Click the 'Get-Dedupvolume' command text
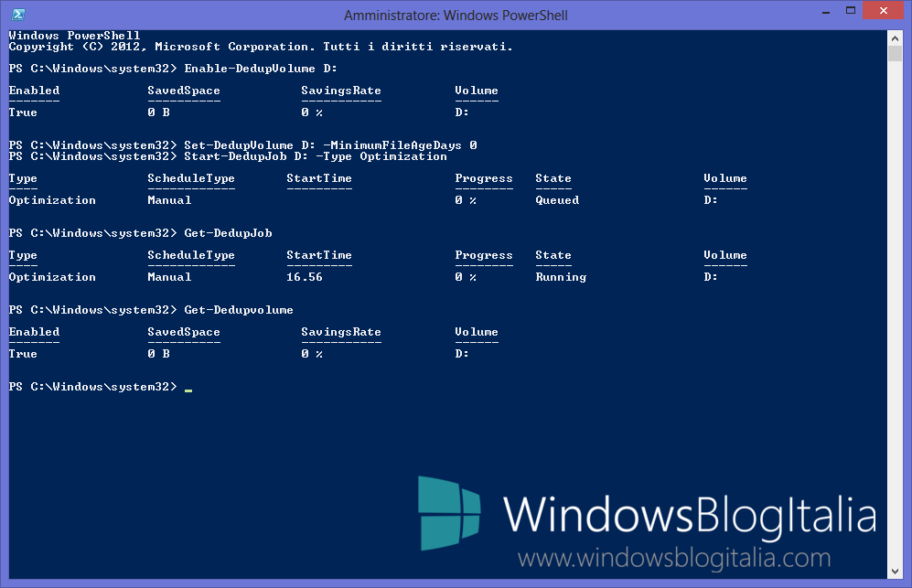 click(x=239, y=310)
